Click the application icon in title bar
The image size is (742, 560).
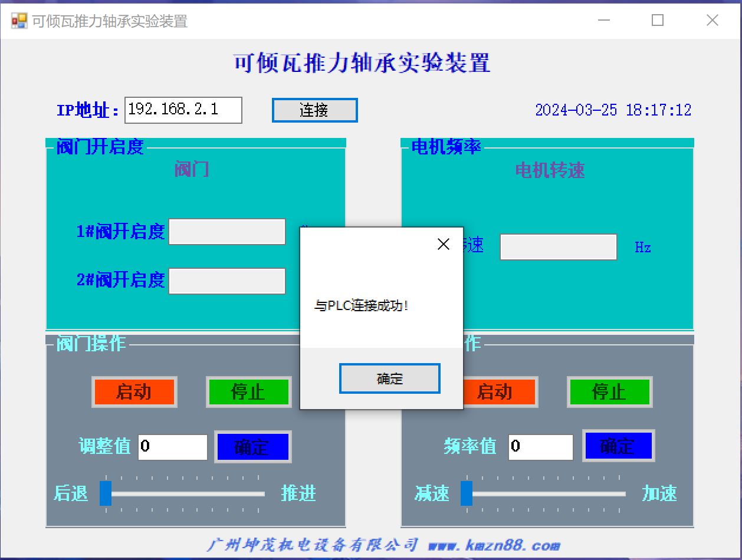pyautogui.click(x=19, y=21)
